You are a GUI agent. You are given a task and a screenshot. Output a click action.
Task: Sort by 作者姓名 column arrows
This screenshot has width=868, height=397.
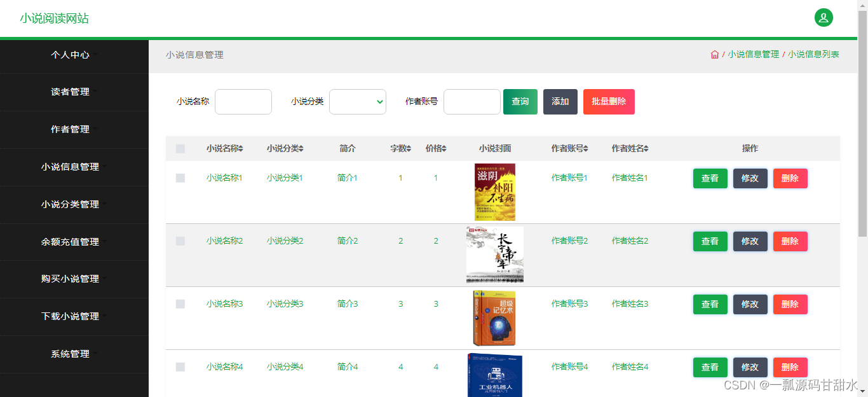(x=646, y=148)
